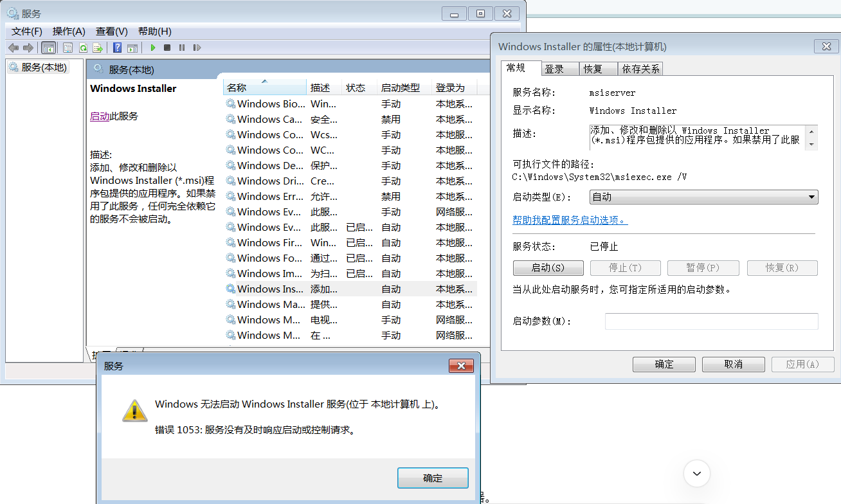Viewport: 841px width, 504px height.
Task: Toggle the show/hide console tree toolbar icon
Action: click(x=48, y=48)
